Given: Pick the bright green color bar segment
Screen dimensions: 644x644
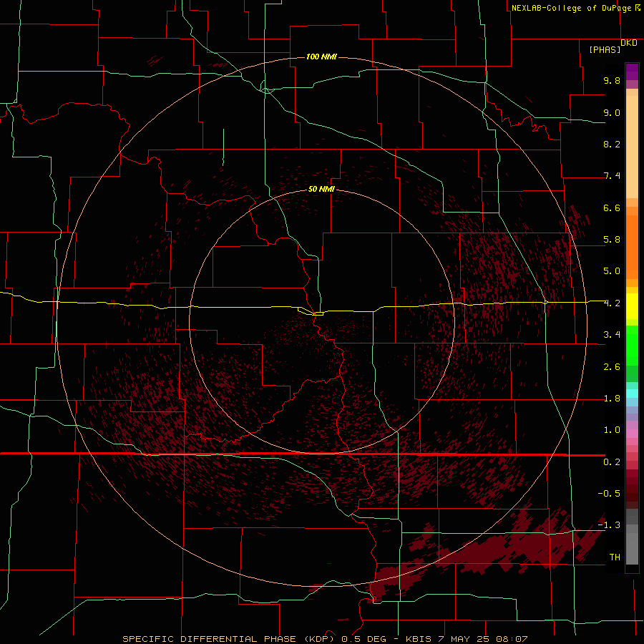Looking at the screenshot, I should pos(632,346).
